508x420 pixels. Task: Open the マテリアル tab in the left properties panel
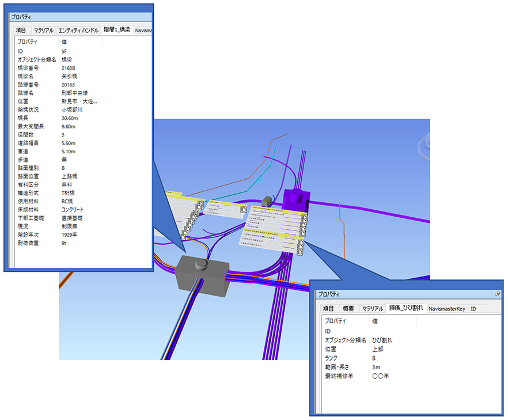pos(44,30)
